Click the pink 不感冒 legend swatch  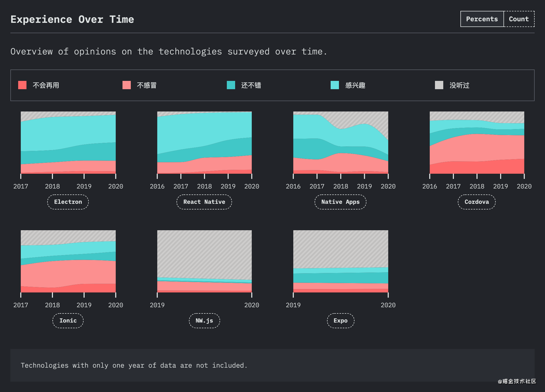point(127,85)
